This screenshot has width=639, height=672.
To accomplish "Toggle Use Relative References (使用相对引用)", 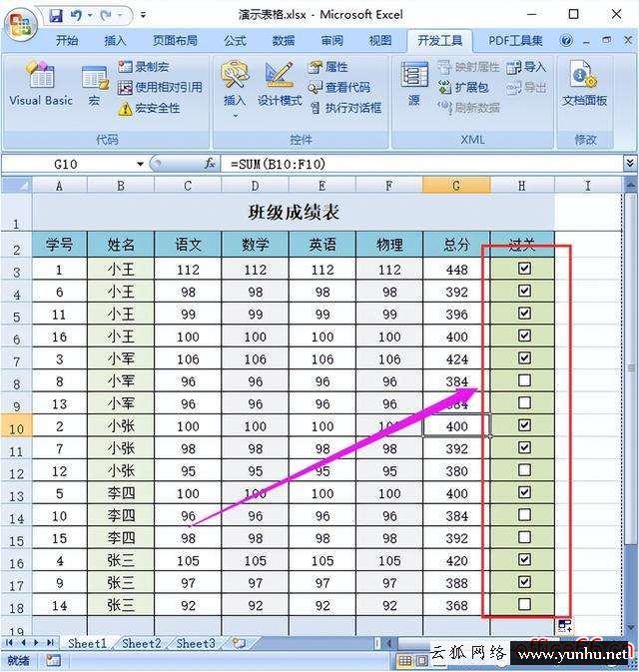I will point(160,88).
